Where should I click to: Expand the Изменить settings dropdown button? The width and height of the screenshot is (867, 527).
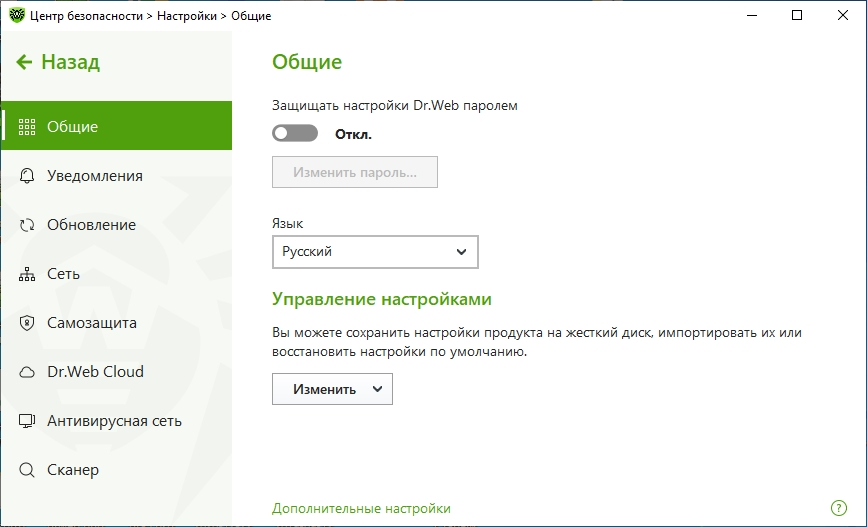pyautogui.click(x=332, y=389)
